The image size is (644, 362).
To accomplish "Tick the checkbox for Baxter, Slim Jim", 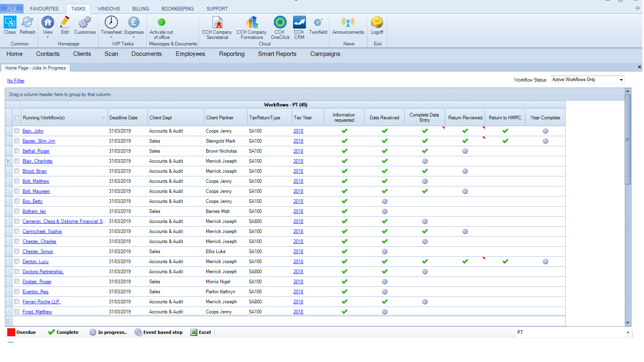I will 16,141.
